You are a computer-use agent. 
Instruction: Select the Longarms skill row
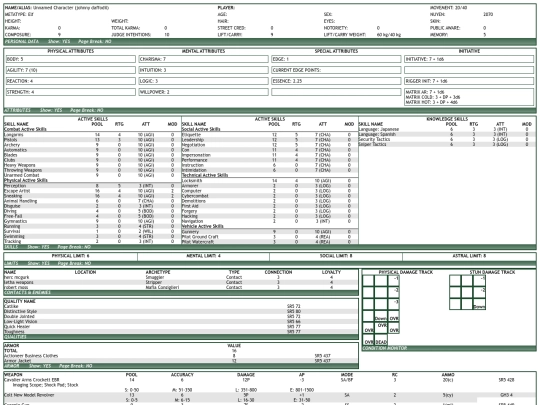pyautogui.click(x=92, y=135)
